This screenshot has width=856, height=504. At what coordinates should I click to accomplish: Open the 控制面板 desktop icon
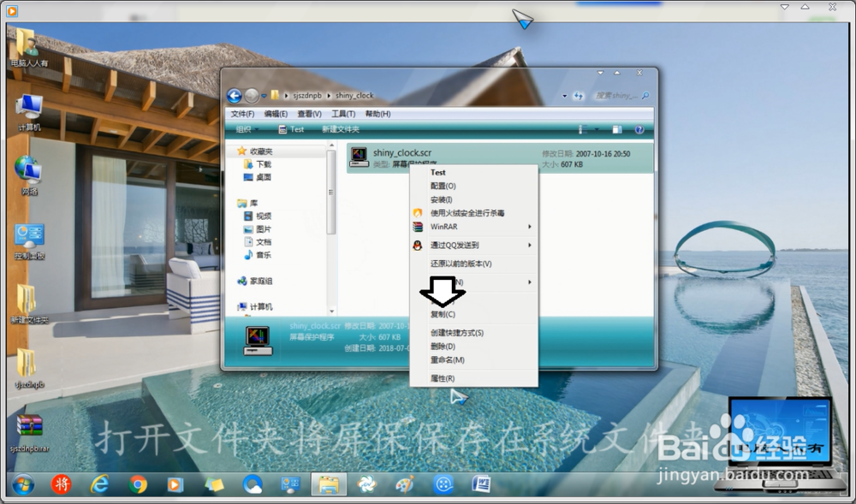point(29,241)
